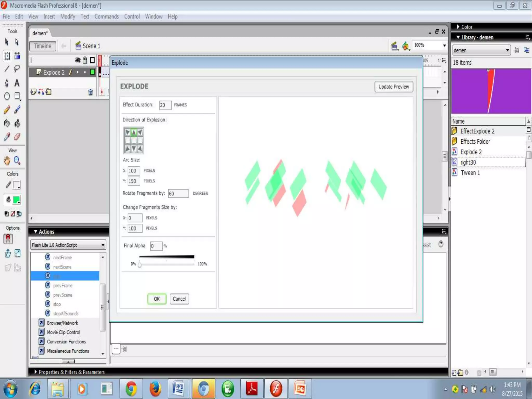
Task: Click the timeline delete layer trash icon
Action: pyautogui.click(x=90, y=92)
